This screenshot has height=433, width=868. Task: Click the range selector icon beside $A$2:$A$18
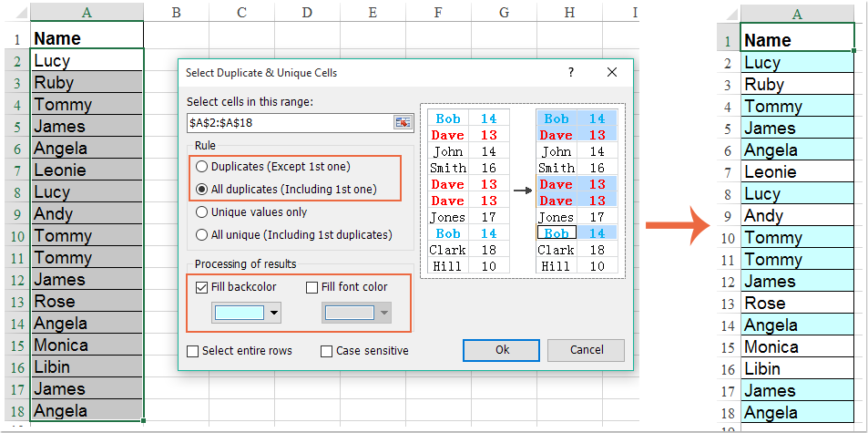pos(403,123)
